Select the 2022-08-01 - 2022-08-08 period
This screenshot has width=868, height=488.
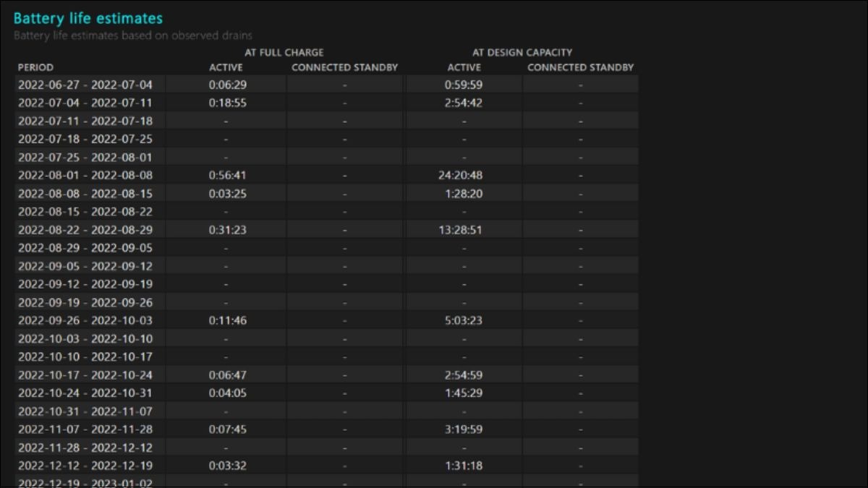(85, 175)
